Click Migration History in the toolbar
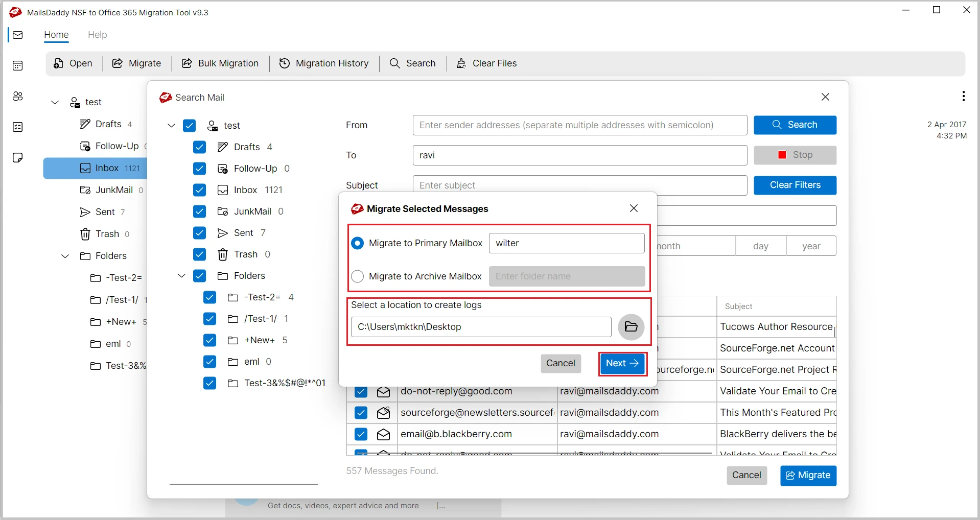This screenshot has width=980, height=520. [x=324, y=63]
